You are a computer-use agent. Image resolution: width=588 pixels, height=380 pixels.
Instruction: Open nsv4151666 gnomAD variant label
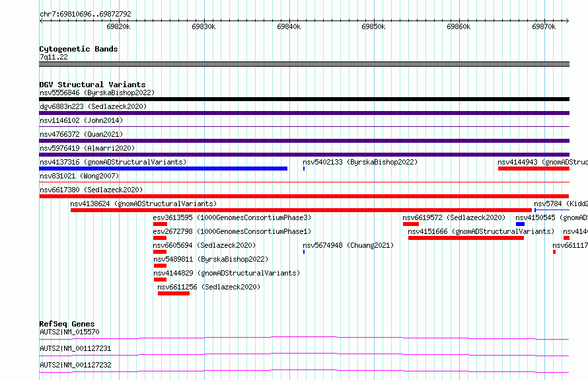481,231
